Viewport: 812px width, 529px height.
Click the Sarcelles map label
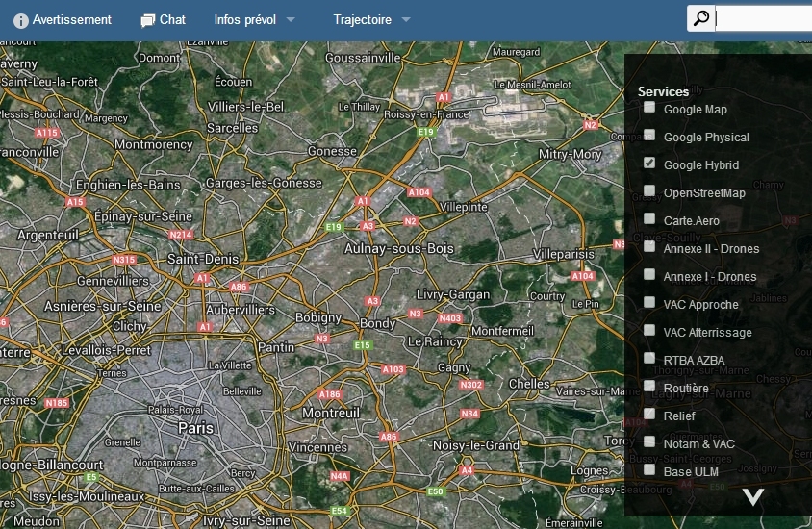233,128
